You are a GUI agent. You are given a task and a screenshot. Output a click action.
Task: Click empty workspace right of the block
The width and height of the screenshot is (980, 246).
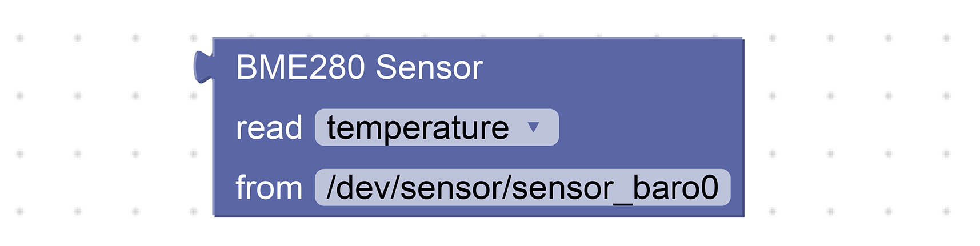pos(857,126)
